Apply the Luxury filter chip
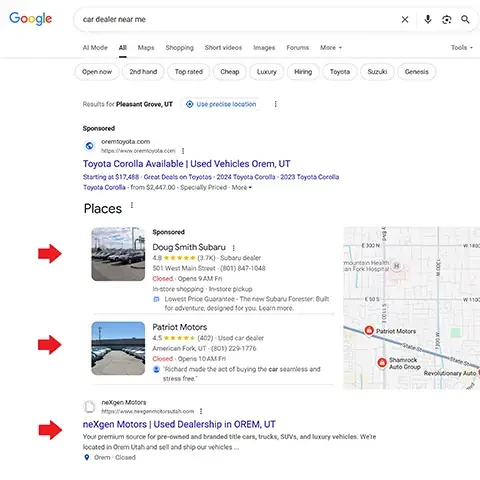The image size is (480, 480). click(x=267, y=72)
